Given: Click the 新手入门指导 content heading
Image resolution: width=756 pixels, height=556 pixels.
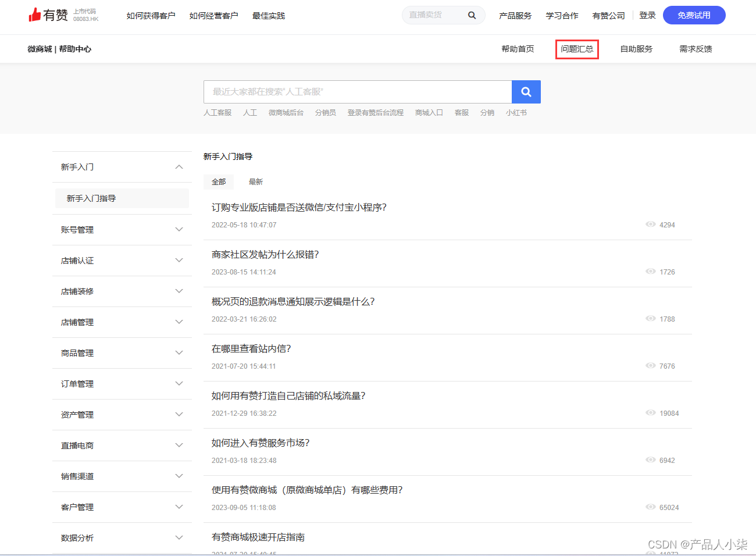Looking at the screenshot, I should (x=228, y=156).
